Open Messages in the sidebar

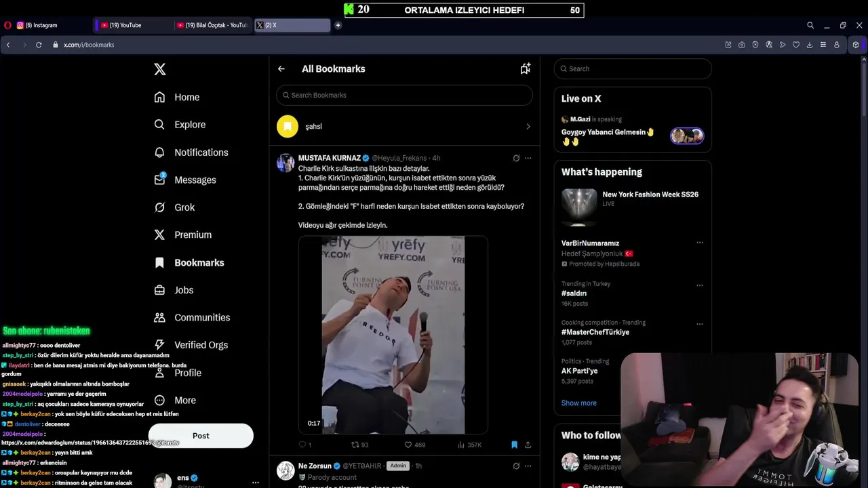185,180
